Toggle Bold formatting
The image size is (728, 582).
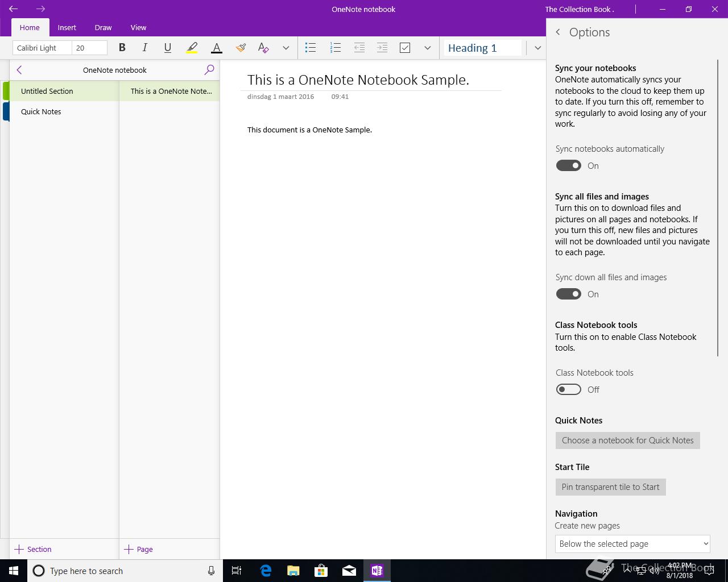tap(122, 48)
